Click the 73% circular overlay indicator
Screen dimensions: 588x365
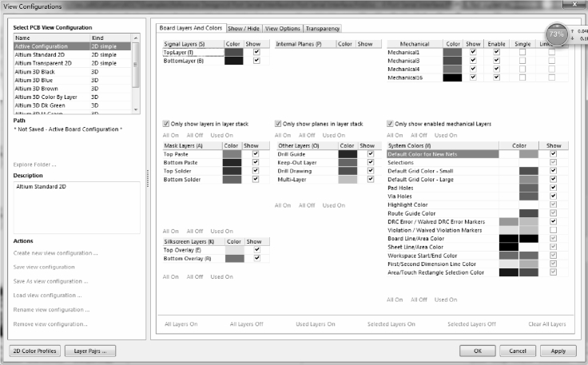click(557, 34)
